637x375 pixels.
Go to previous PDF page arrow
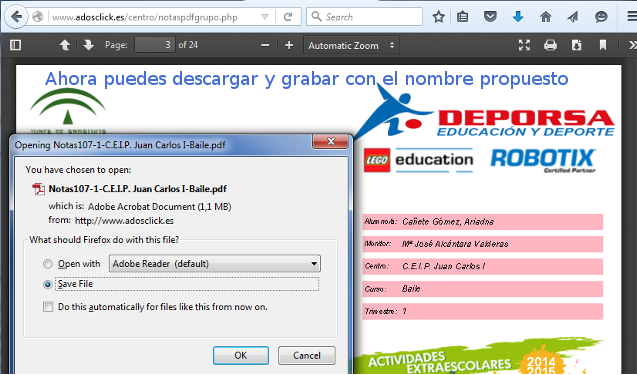65,45
